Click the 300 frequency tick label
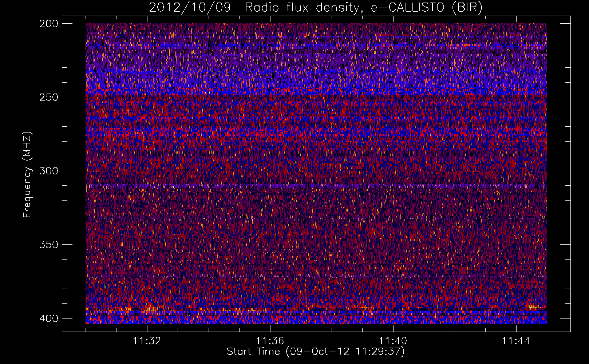 (x=48, y=171)
